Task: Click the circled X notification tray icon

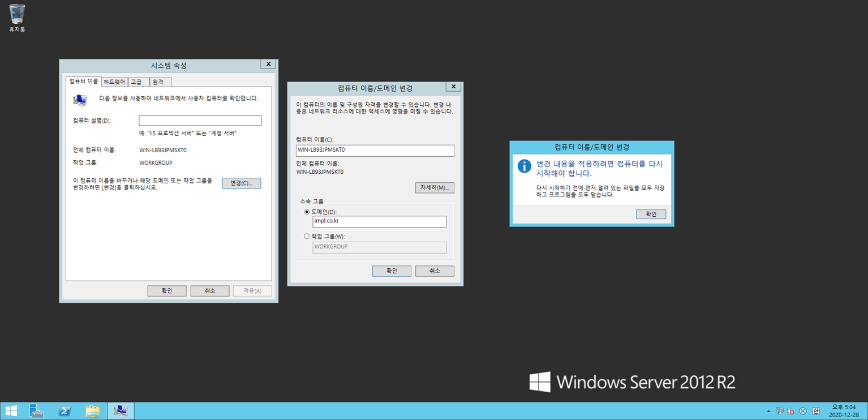Action: (802, 411)
